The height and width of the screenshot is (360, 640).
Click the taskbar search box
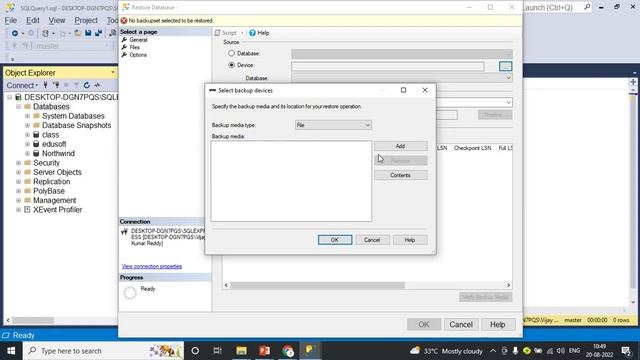click(103, 351)
